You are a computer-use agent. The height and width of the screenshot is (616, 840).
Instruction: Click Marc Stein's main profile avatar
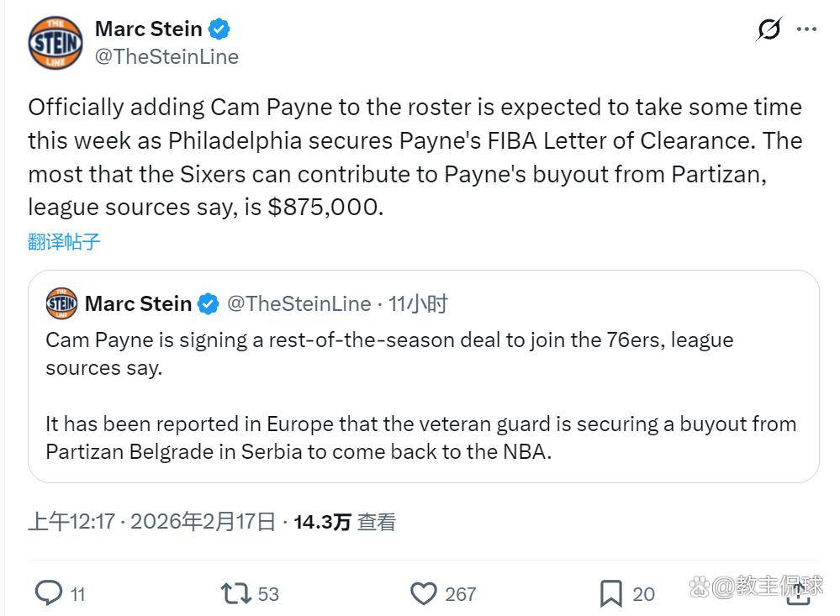pyautogui.click(x=55, y=42)
